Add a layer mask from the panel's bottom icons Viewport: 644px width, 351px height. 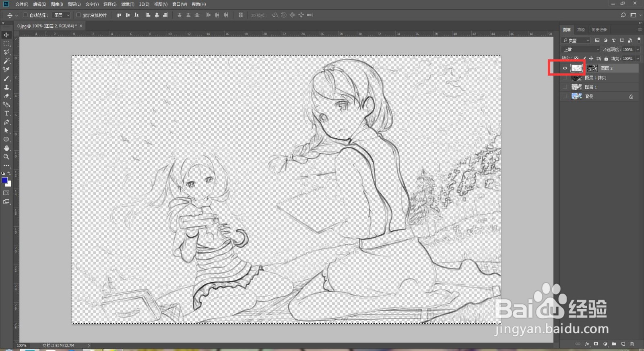[x=596, y=344]
